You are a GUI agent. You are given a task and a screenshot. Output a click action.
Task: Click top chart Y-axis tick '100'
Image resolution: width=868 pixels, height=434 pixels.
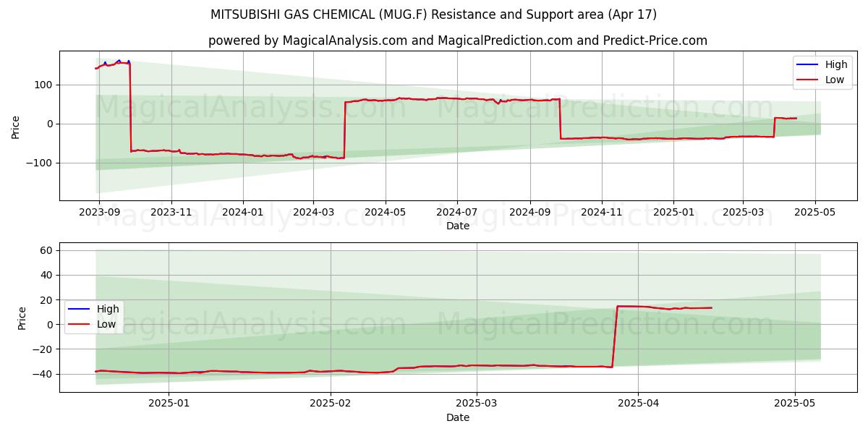(45, 85)
